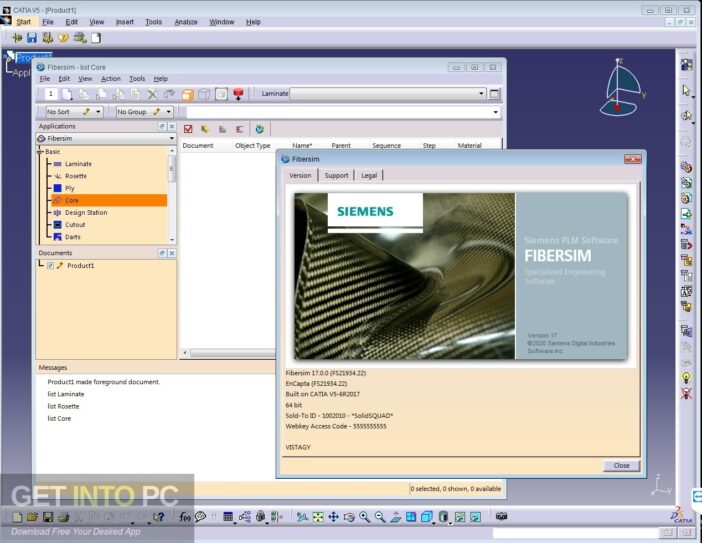Open the Action menu in Fibersim window

111,79
